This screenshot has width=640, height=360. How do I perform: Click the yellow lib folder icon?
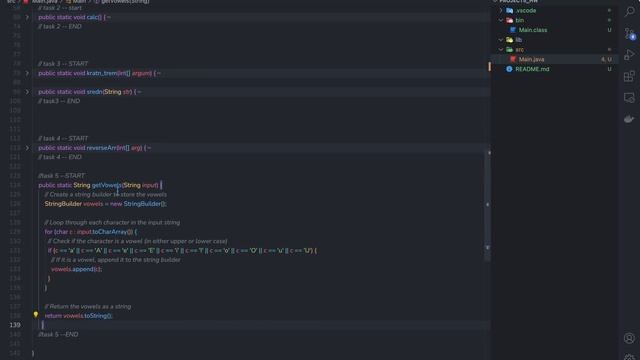pos(509,40)
